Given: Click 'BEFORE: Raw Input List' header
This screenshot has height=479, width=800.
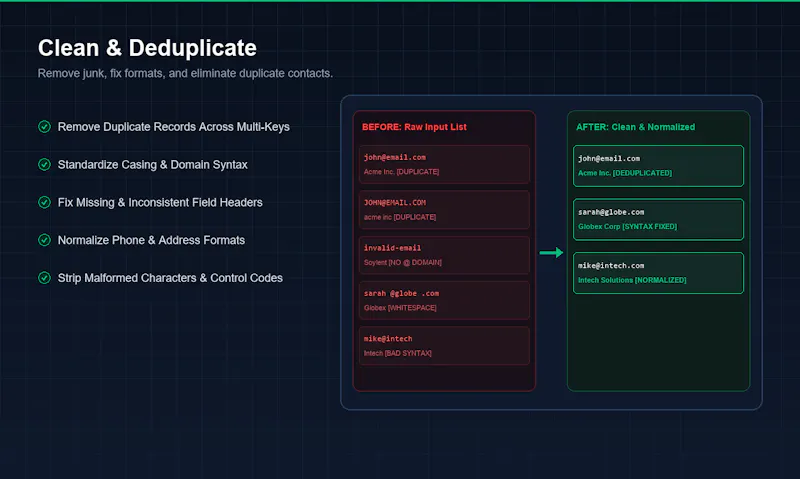Looking at the screenshot, I should coord(414,127).
